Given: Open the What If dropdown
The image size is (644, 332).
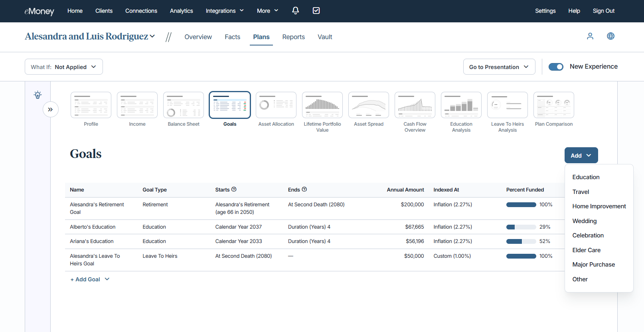Looking at the screenshot, I should pos(64,67).
